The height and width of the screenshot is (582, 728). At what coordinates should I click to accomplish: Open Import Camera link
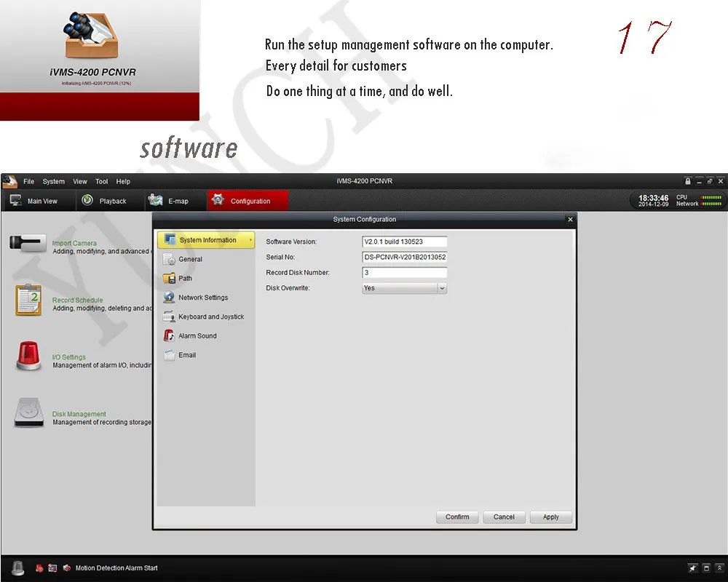[74, 243]
